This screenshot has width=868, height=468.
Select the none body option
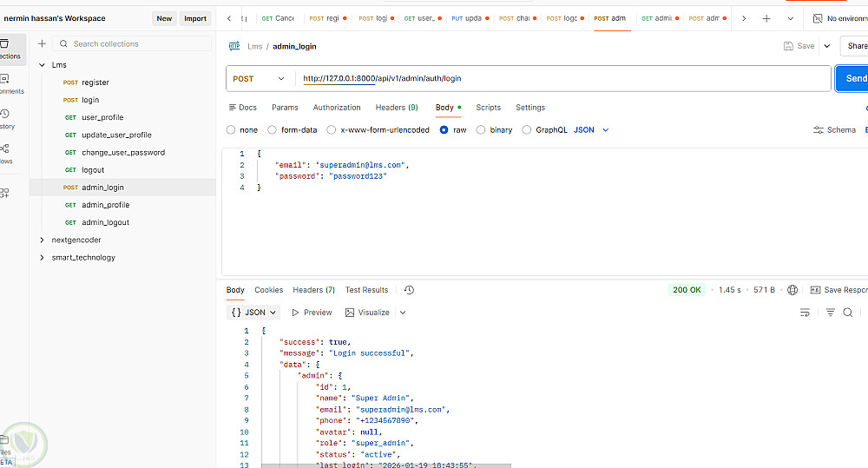pos(231,130)
